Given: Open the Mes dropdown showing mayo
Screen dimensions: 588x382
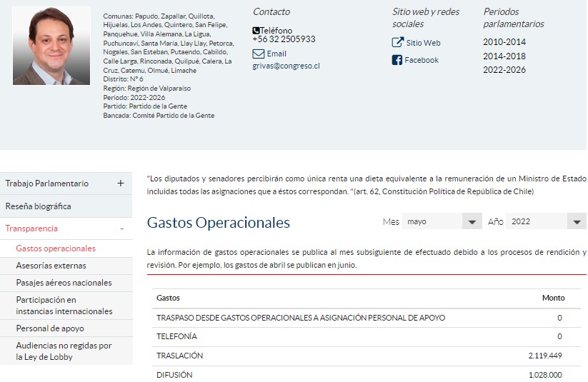Looking at the screenshot, I should pyautogui.click(x=442, y=222).
